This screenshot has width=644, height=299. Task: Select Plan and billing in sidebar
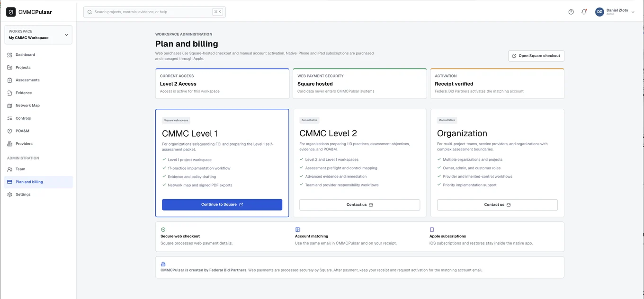click(x=38, y=182)
